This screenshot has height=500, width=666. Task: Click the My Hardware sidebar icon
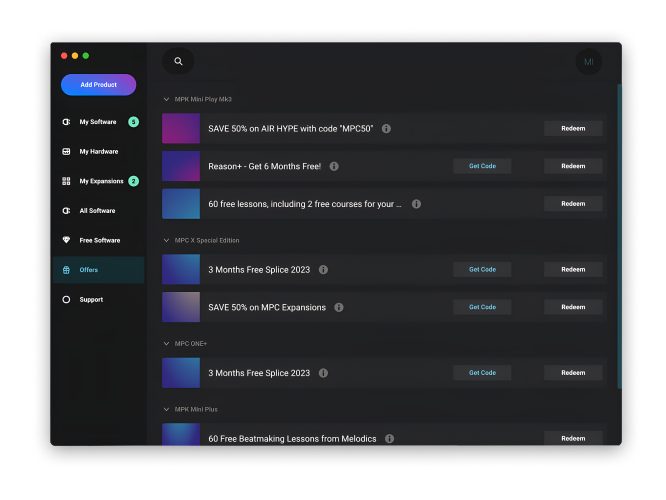tap(66, 152)
